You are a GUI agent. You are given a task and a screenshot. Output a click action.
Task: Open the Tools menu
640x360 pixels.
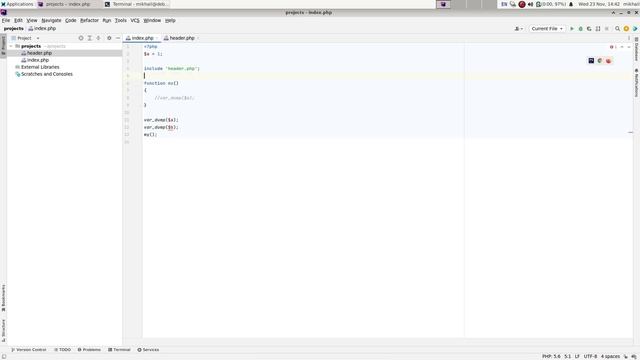(120, 20)
